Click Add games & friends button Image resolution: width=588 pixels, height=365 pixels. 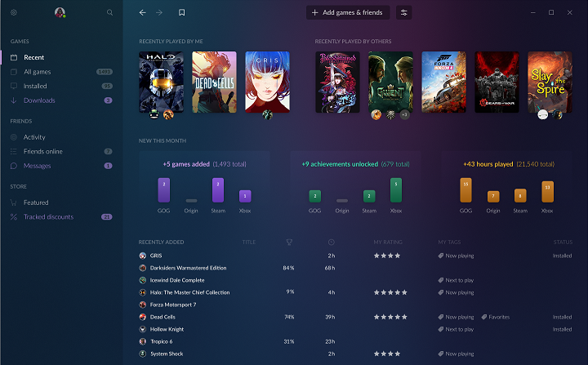tap(348, 13)
